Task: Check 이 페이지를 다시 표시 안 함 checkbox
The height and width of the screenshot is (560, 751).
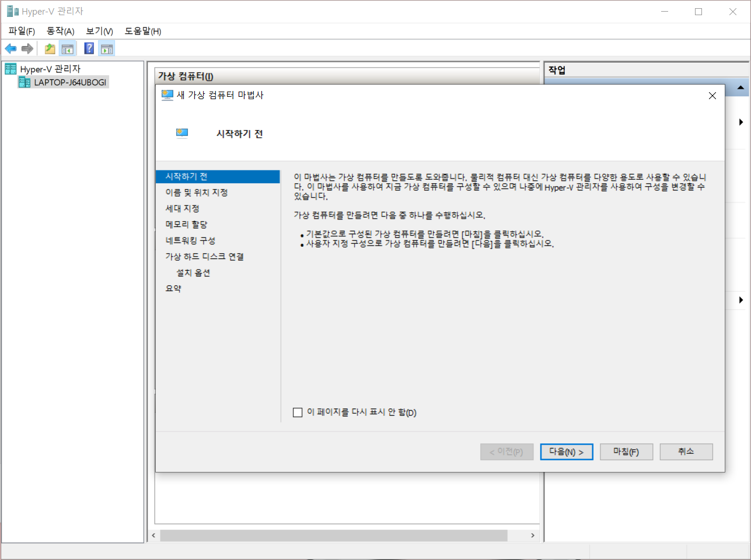Action: [x=298, y=412]
